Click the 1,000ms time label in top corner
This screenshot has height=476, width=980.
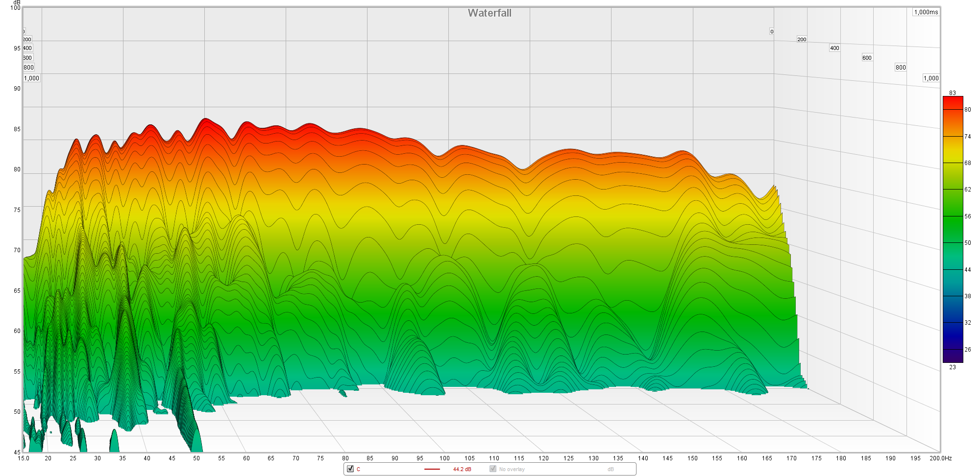(926, 12)
